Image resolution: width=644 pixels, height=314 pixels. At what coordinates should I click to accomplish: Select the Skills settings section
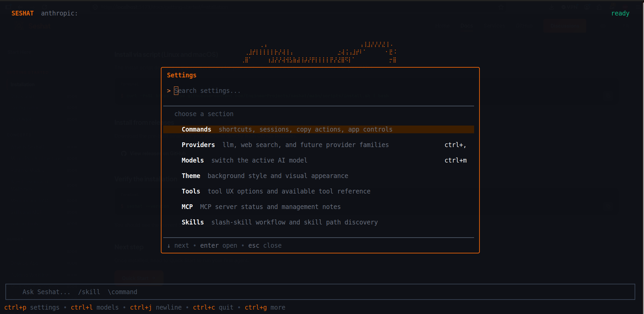(x=318, y=222)
